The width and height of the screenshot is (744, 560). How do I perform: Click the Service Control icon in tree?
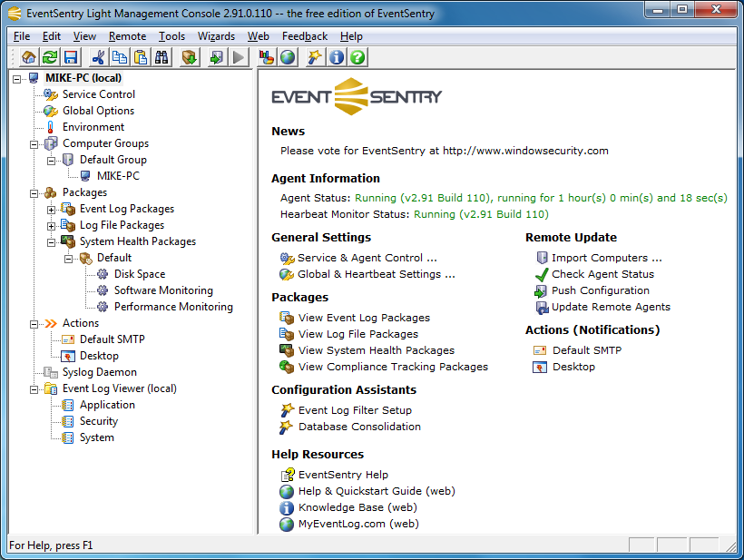(50, 94)
